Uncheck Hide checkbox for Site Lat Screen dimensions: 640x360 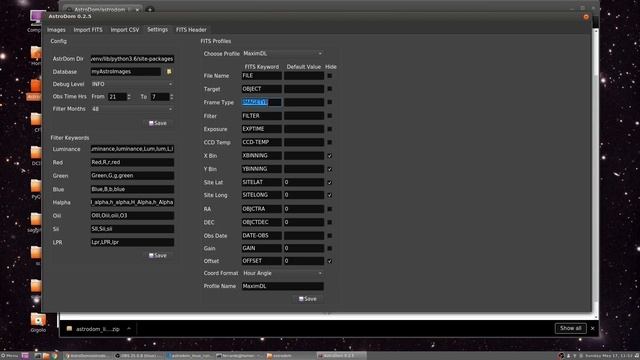(x=330, y=182)
